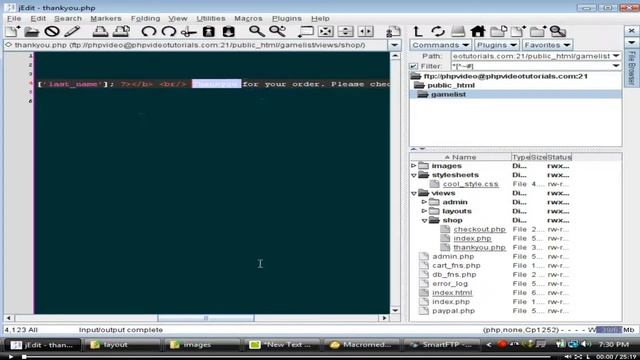Open the Favorites dropdown
Image resolution: width=640 pixels, height=360 pixels.
(547, 45)
